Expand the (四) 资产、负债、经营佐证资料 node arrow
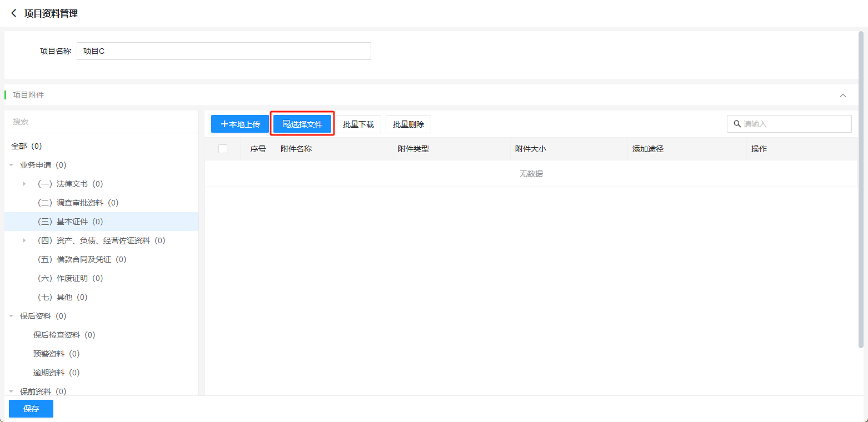This screenshot has width=868, height=422. point(24,240)
